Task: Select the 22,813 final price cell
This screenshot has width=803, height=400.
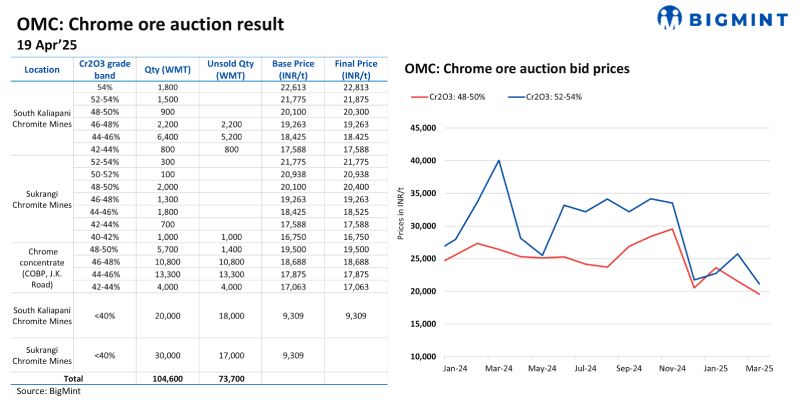Action: [355, 88]
